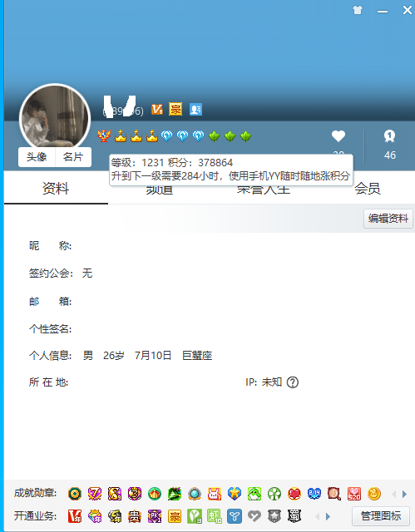Screen dimensions: 415x532
Task: Click the blue contact card icon beside username
Action: [x=195, y=109]
